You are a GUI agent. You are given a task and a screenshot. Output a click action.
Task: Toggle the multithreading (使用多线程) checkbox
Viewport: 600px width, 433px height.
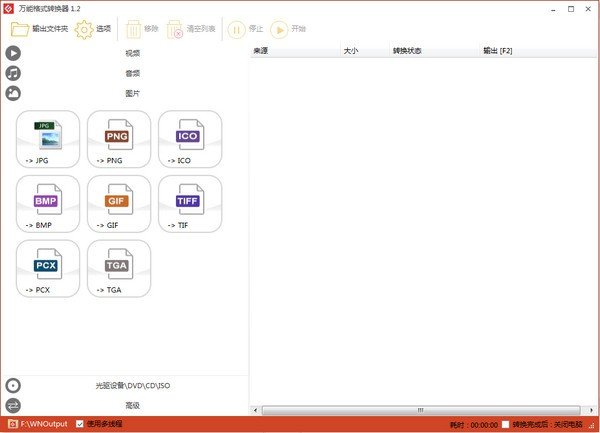[x=80, y=423]
